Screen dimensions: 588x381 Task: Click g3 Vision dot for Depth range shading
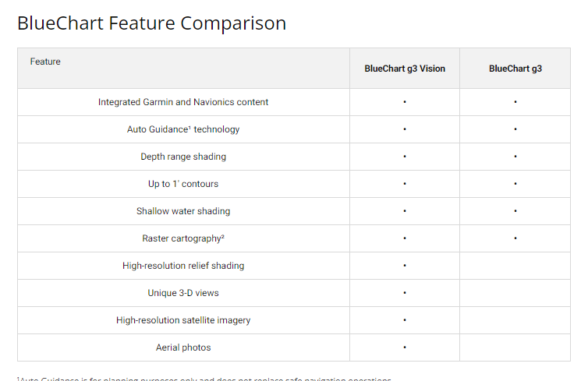[x=405, y=157]
